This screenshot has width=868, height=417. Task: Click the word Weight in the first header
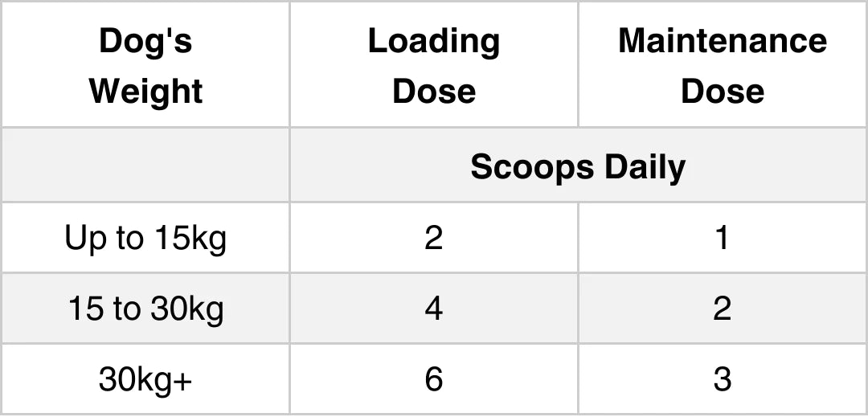pos(145,91)
